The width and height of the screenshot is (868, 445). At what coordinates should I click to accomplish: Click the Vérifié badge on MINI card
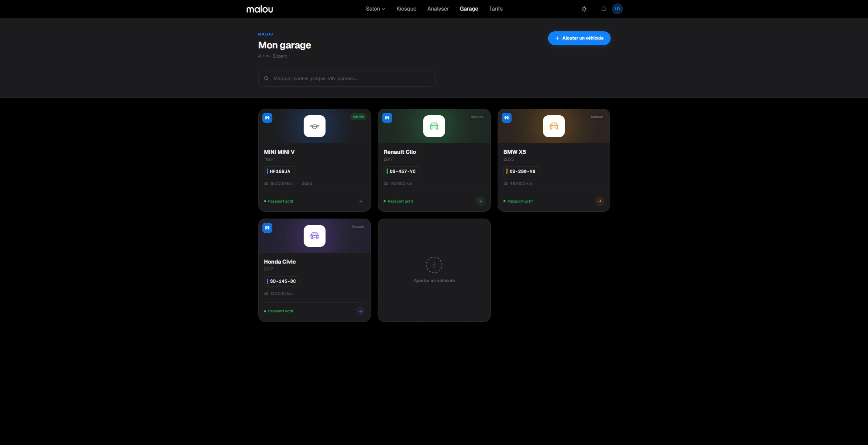(358, 117)
